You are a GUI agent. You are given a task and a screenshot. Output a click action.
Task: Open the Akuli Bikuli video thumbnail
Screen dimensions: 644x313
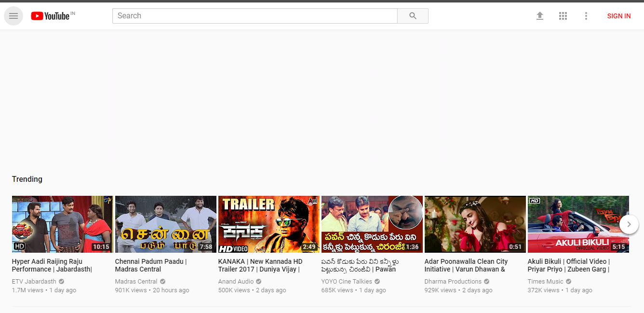point(578,224)
